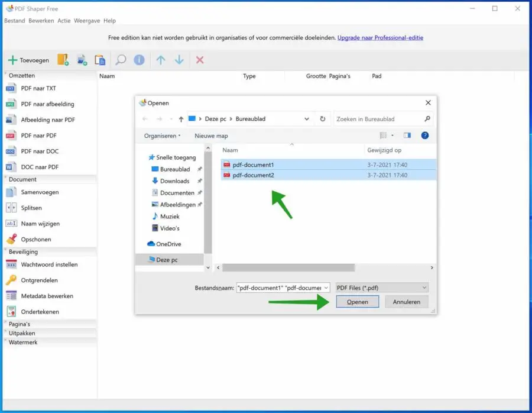Viewport: 532px width, 413px height.
Task: Click the Annuleren button
Action: click(x=407, y=302)
